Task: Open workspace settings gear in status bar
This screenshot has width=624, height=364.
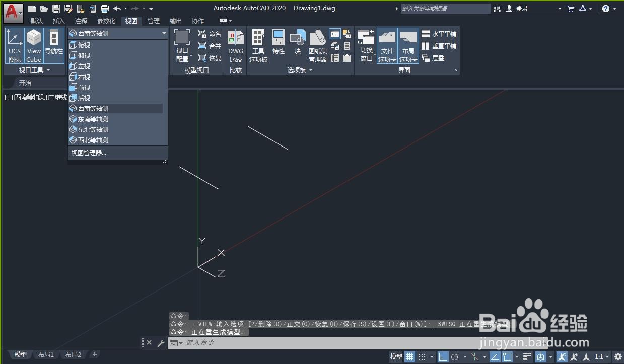Action: [618, 356]
